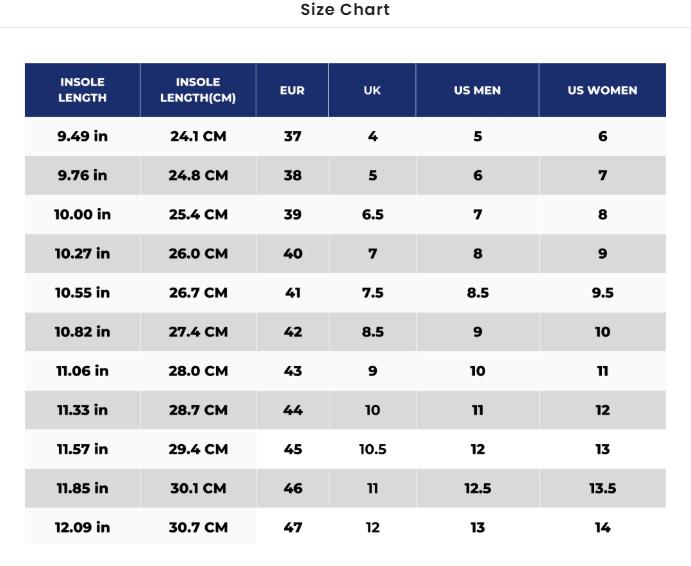Click the 26.7 CM cell
691x566 pixels.
(198, 292)
